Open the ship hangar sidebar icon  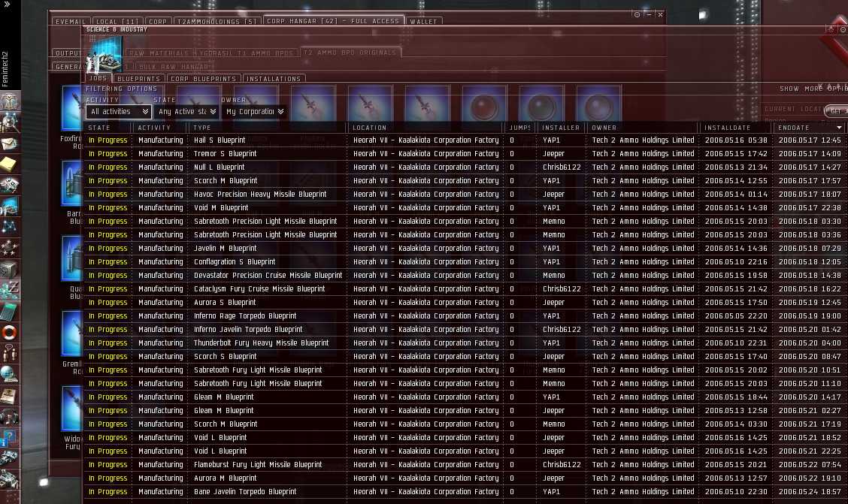[x=10, y=458]
